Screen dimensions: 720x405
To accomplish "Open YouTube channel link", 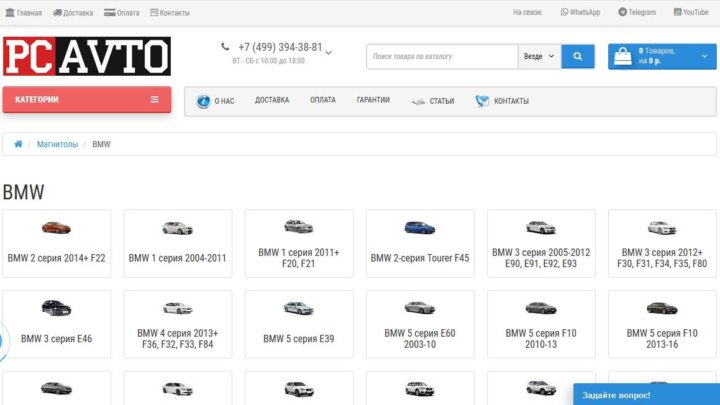I will pos(691,12).
